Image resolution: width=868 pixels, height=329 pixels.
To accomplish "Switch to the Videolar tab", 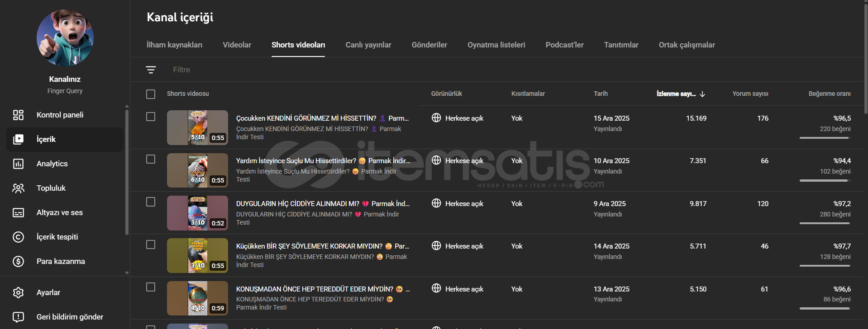I will tap(237, 45).
